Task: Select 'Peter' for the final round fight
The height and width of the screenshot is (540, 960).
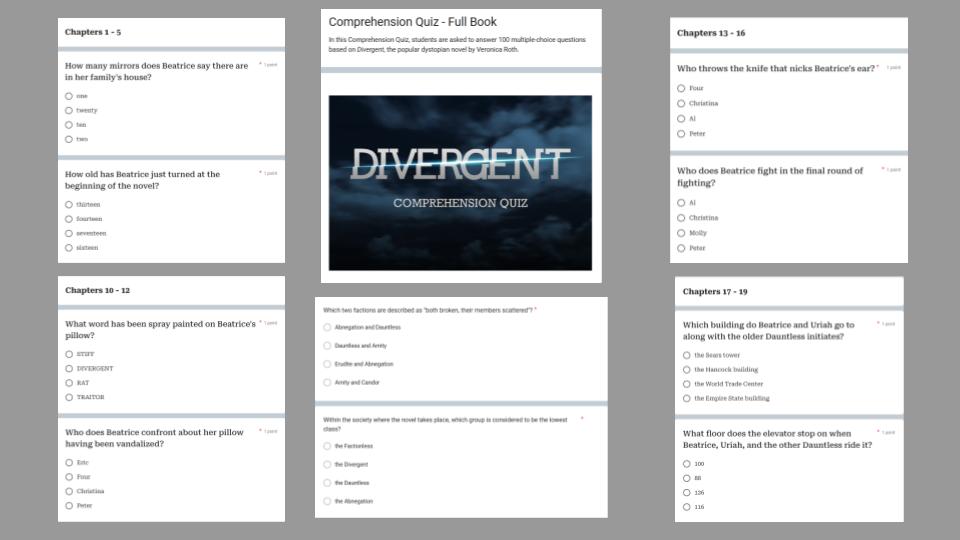Action: (681, 249)
